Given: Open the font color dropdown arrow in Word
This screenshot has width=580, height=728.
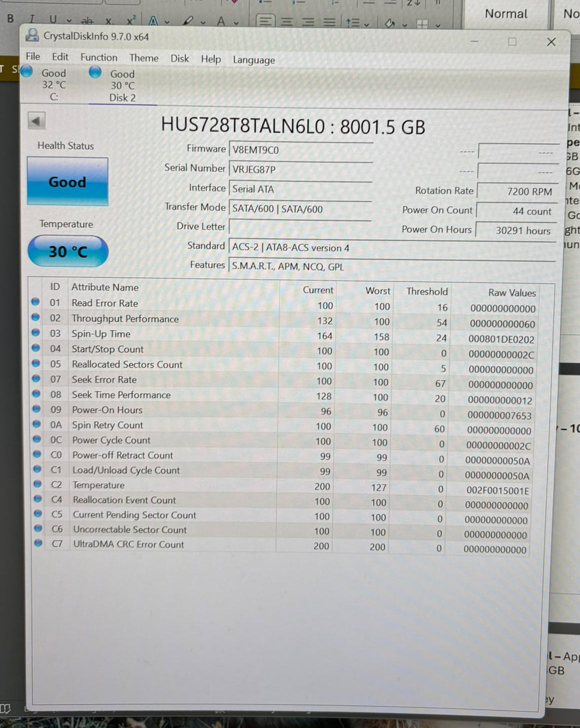Looking at the screenshot, I should (x=236, y=22).
